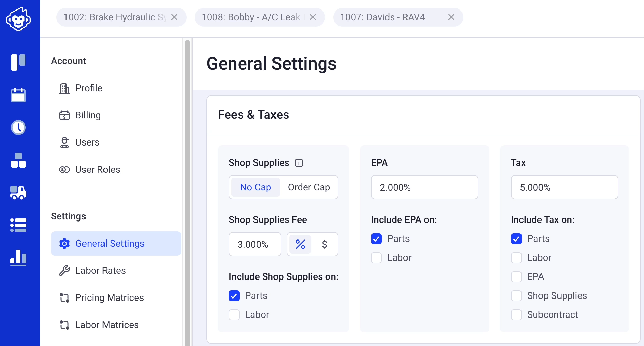Viewport: 644px width, 346px height.
Task: Select the time clock icon in sidebar
Action: click(x=19, y=128)
